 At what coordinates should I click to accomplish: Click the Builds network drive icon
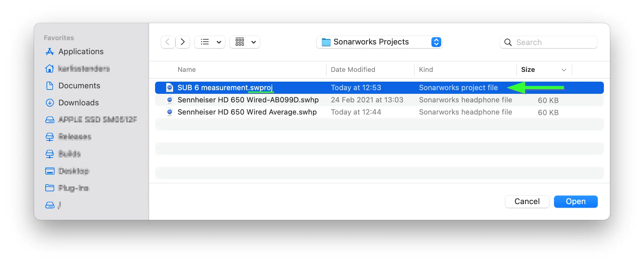click(50, 154)
